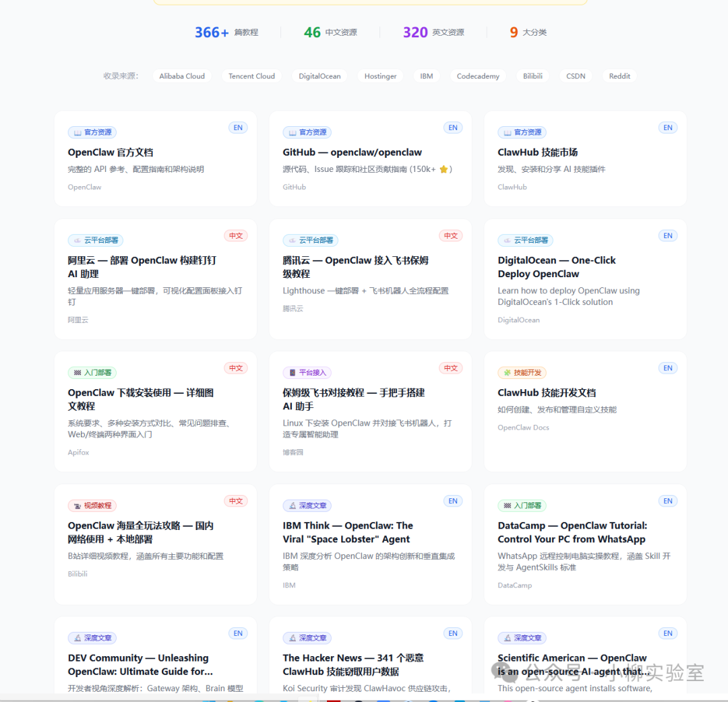The image size is (728, 702).
Task: Click the 46 中文资源 statistic
Action: [x=330, y=32]
